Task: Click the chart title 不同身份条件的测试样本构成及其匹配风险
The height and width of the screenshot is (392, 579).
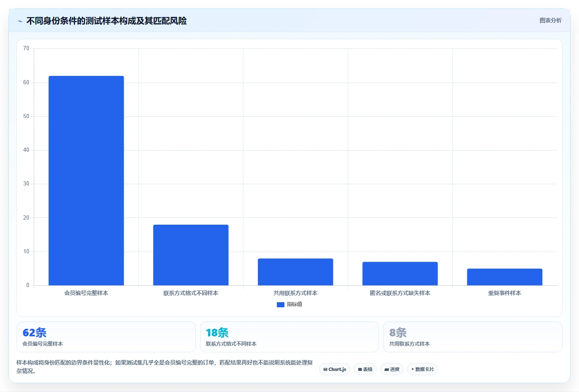Action: click(106, 21)
